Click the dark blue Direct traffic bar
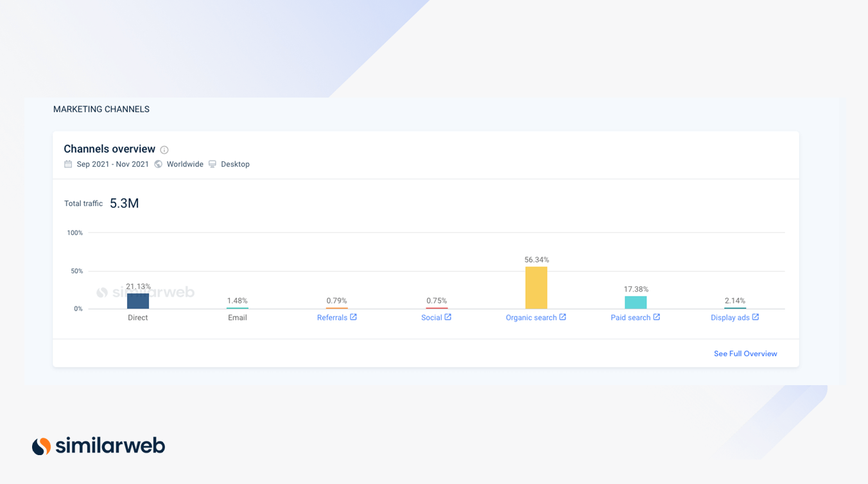This screenshot has width=868, height=484. click(x=137, y=300)
